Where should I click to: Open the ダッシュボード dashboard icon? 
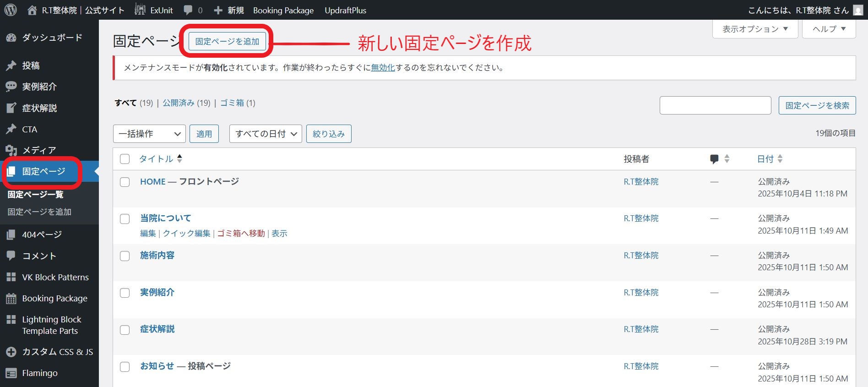coord(11,38)
